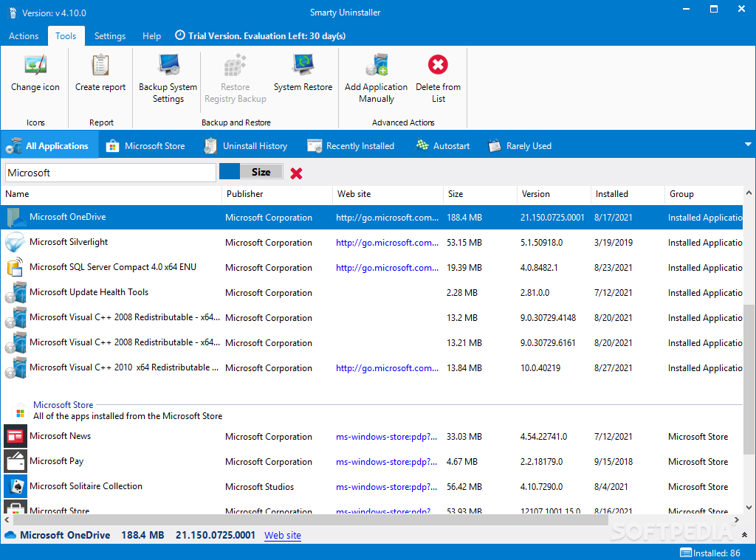This screenshot has width=756, height=560.
Task: Open the System Restore tool
Action: (x=303, y=75)
